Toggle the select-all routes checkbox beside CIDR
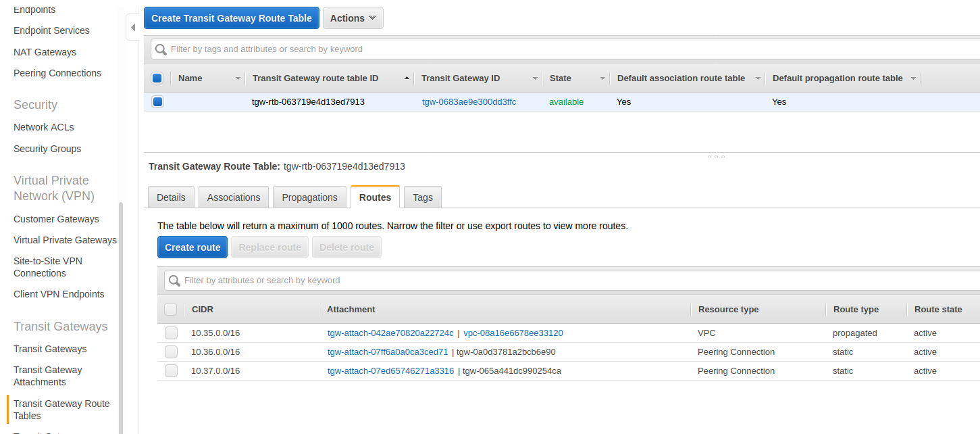Image resolution: width=980 pixels, height=434 pixels. coord(171,309)
